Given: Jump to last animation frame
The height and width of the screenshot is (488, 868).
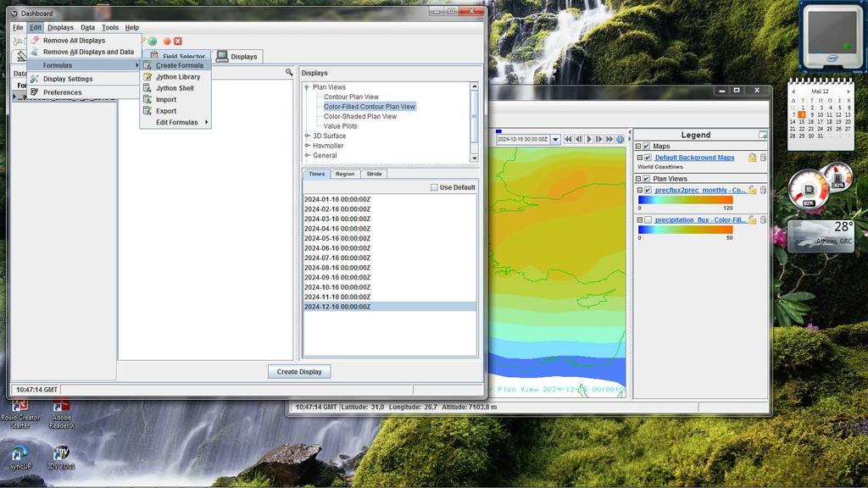Looking at the screenshot, I should click(x=609, y=140).
